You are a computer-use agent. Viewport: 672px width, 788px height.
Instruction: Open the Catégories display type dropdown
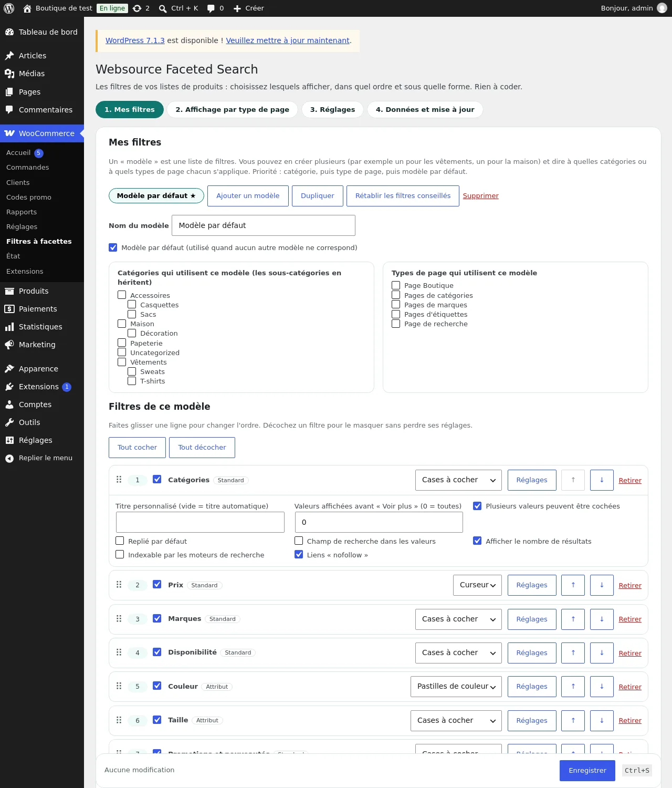point(458,480)
